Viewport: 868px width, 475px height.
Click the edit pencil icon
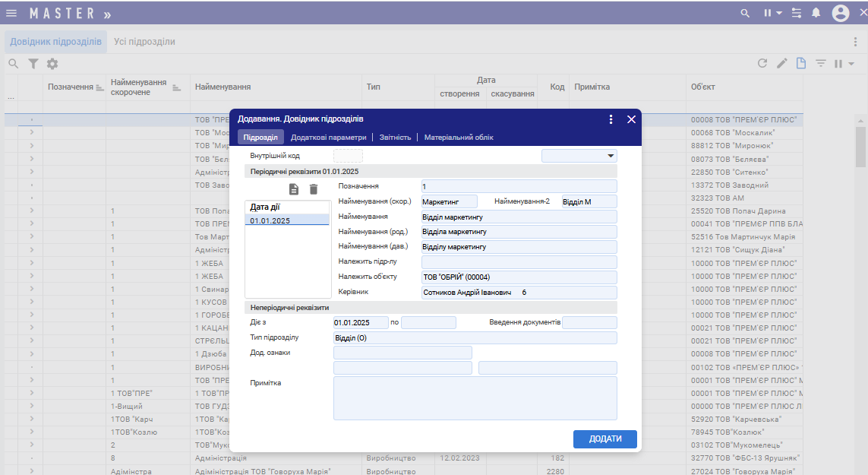pos(782,64)
